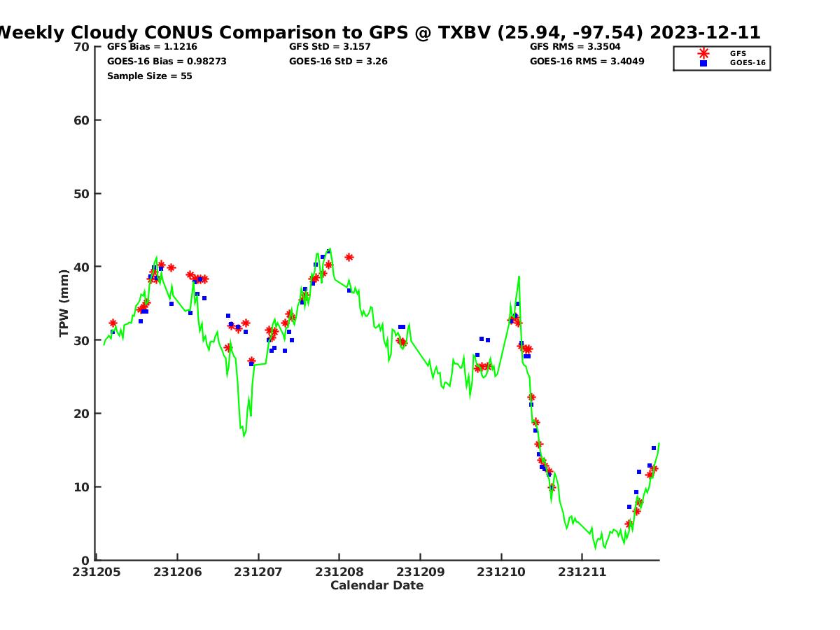
Task: Click the GFS Bias = 1.1216 statistic
Action: click(152, 47)
